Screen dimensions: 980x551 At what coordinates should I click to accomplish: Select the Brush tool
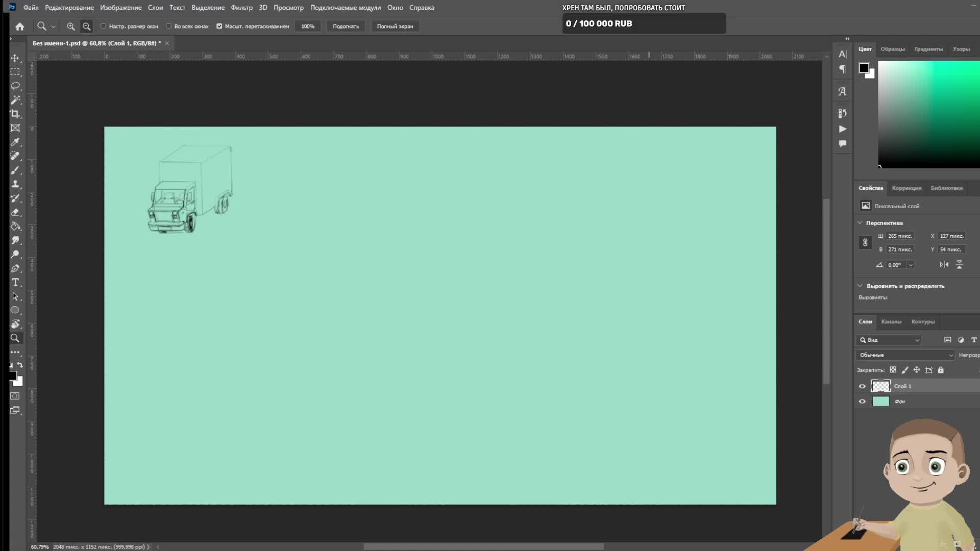[x=15, y=170]
